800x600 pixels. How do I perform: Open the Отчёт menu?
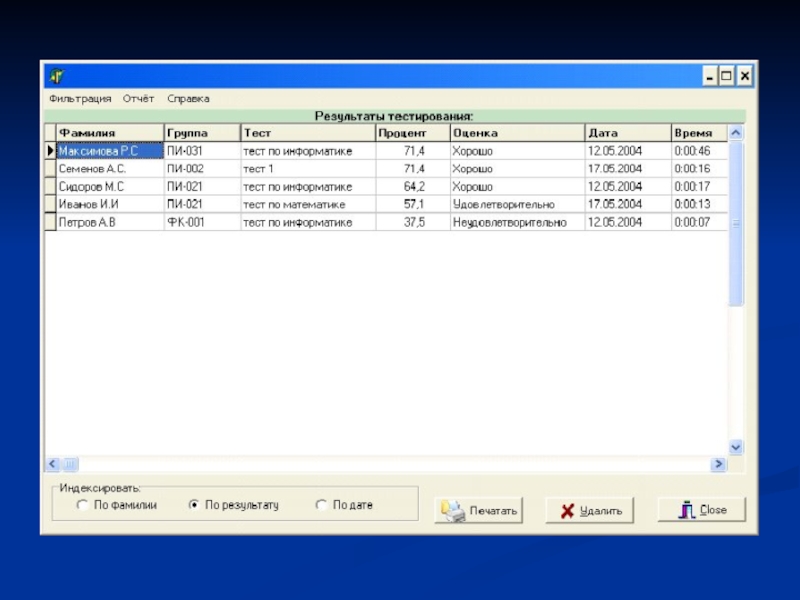click(x=139, y=99)
